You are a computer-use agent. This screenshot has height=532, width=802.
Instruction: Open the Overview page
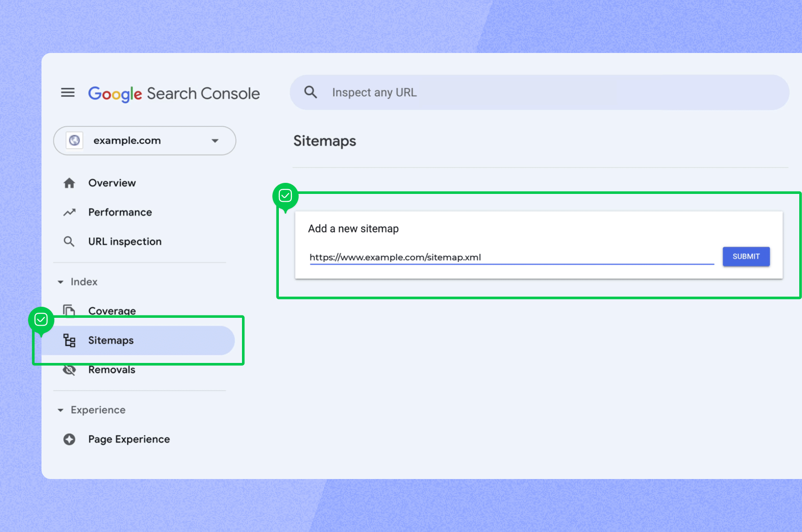coord(112,183)
